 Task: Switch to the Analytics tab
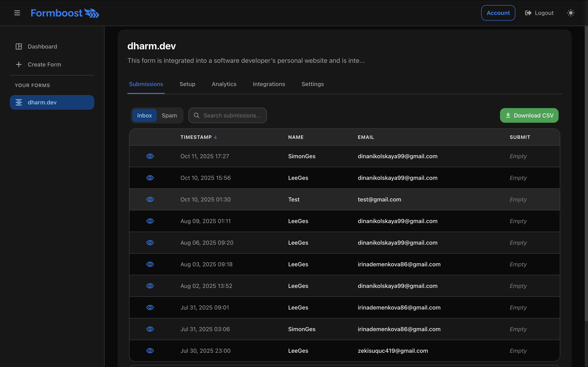224,84
